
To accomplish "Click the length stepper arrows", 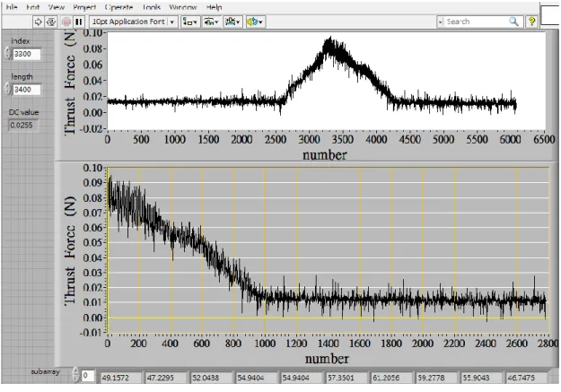I will tap(8, 88).
